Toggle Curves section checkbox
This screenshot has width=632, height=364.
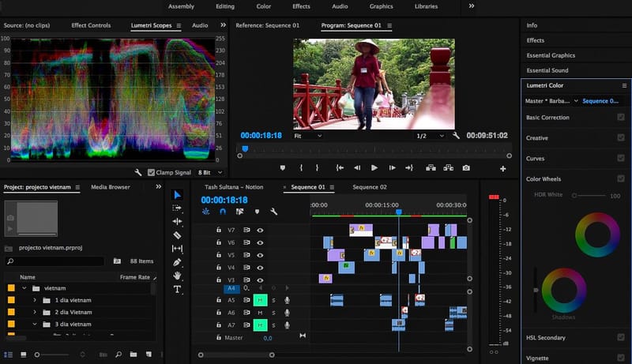click(x=621, y=158)
